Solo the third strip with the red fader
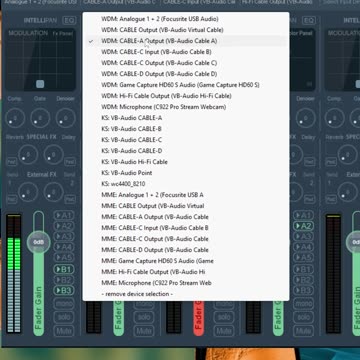This screenshot has width=360, height=360. pos(224,317)
